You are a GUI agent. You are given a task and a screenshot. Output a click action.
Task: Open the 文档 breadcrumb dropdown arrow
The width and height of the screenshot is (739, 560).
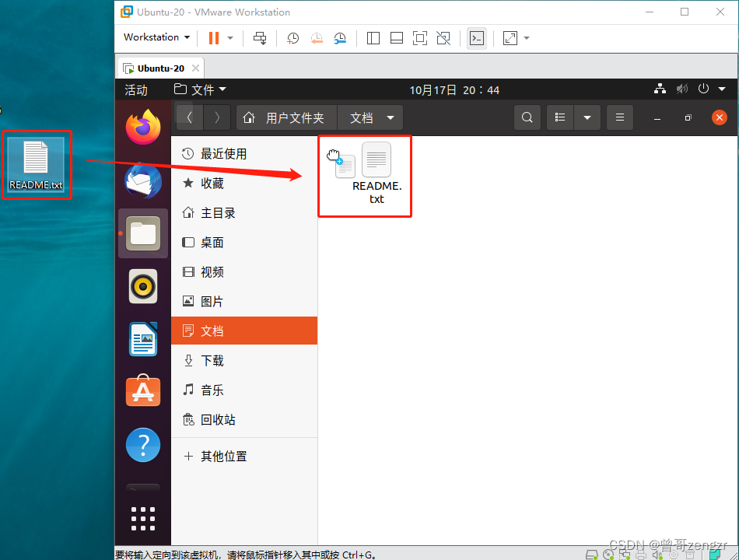[x=389, y=117]
